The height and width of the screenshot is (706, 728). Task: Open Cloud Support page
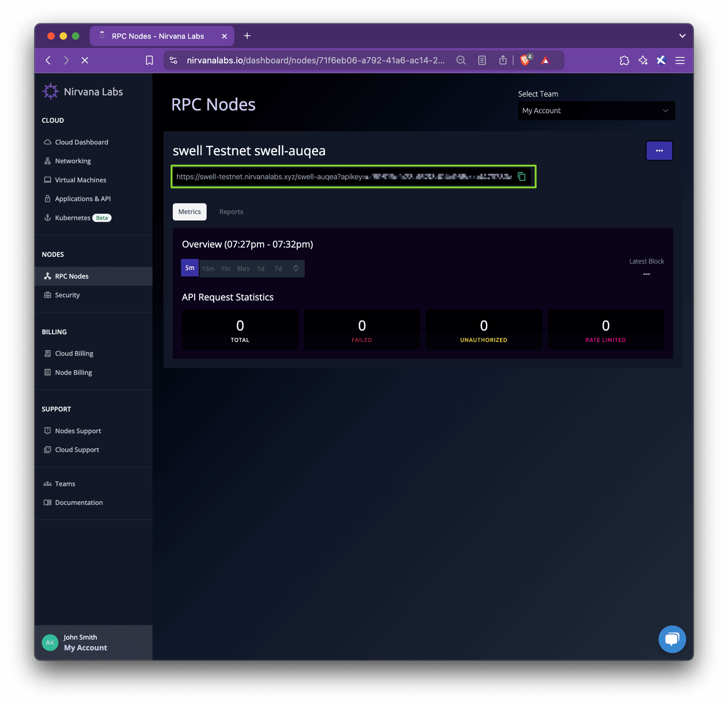coord(93,450)
